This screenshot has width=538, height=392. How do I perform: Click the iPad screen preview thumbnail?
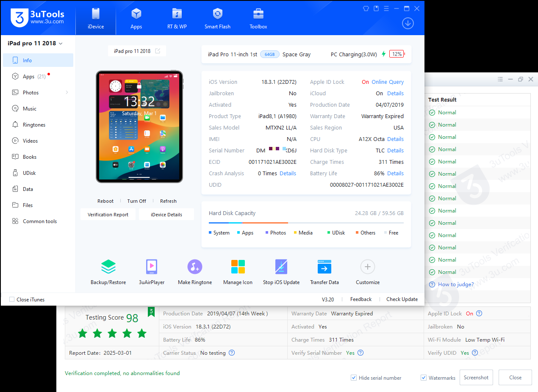pyautogui.click(x=139, y=127)
